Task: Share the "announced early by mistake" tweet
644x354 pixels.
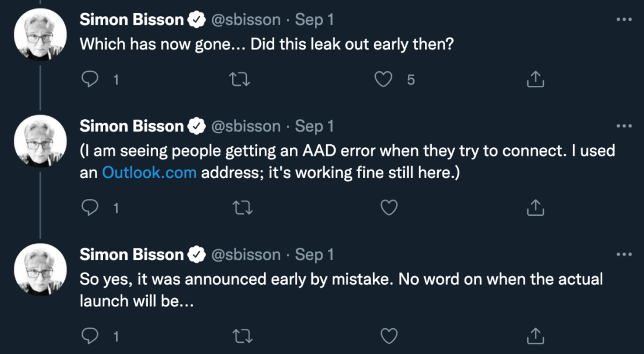Action: pyautogui.click(x=535, y=336)
